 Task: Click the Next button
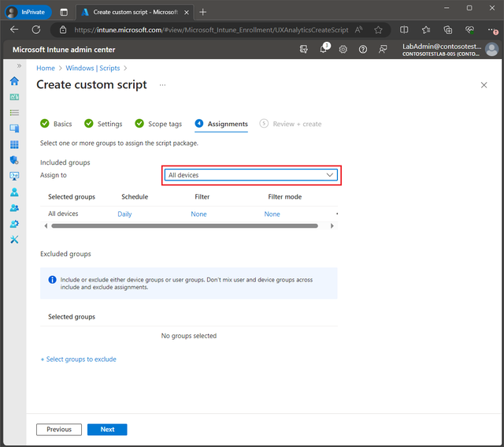coord(107,430)
